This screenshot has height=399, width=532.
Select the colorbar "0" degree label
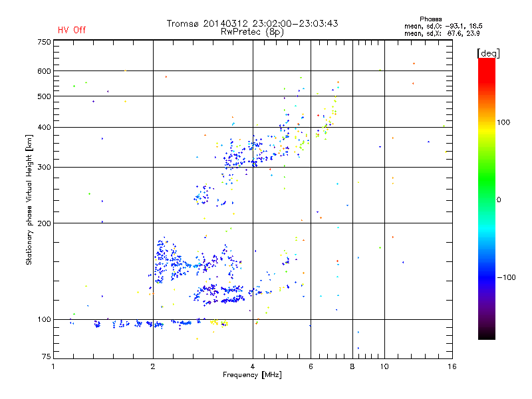(498, 200)
